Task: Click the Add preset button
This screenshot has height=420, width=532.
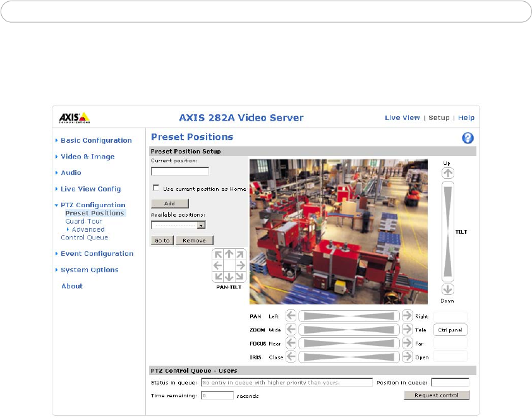Action: pyautogui.click(x=169, y=203)
